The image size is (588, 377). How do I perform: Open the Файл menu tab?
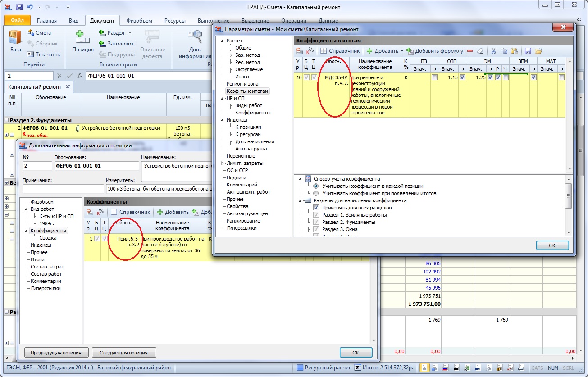click(17, 20)
